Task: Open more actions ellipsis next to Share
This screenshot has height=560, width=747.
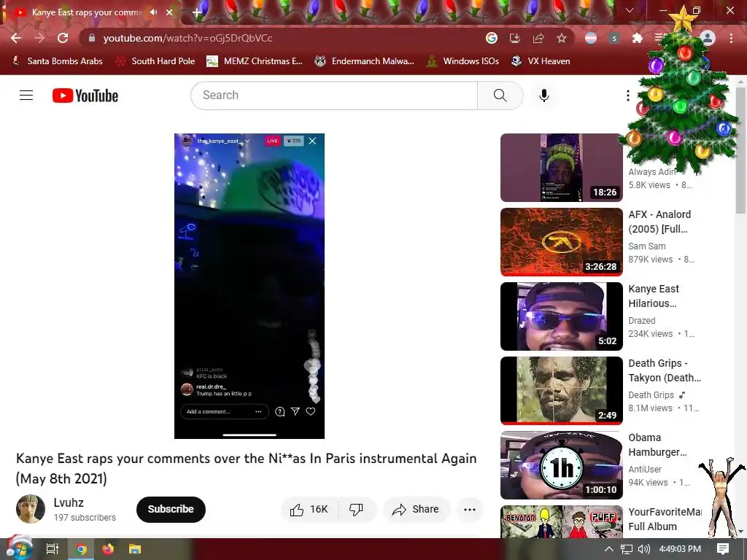Action: point(470,510)
